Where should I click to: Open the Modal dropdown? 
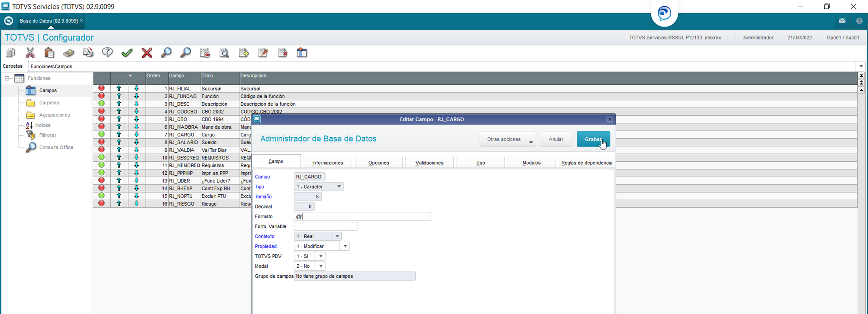(x=321, y=266)
